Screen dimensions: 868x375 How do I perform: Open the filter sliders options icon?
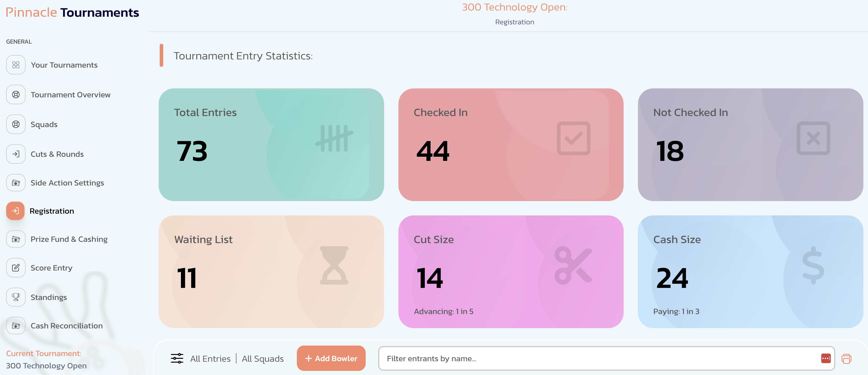point(177,358)
